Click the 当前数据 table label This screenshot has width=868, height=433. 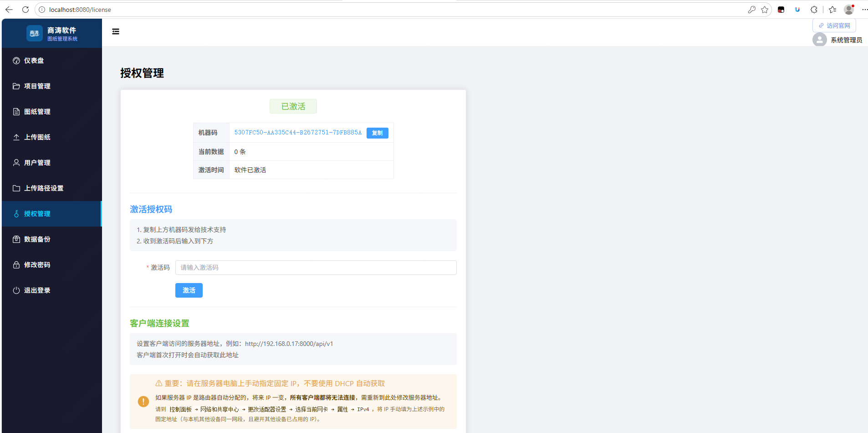(211, 152)
